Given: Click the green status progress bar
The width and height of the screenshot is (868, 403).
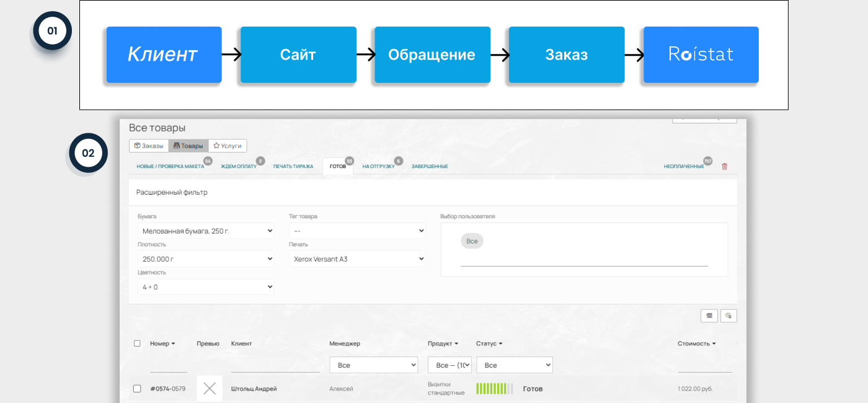Looking at the screenshot, I should (x=494, y=389).
